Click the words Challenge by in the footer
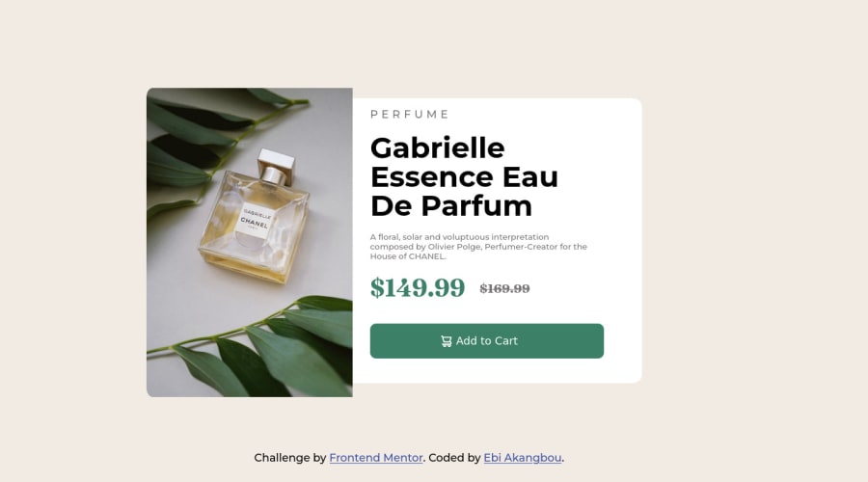This screenshot has height=482, width=868. point(290,458)
